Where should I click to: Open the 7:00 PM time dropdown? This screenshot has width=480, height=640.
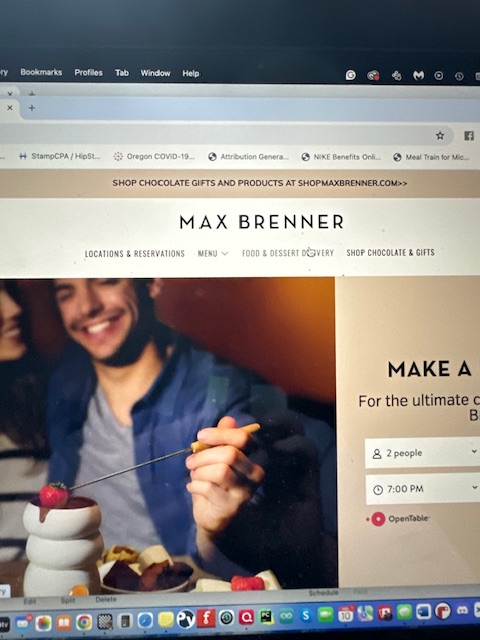423,489
